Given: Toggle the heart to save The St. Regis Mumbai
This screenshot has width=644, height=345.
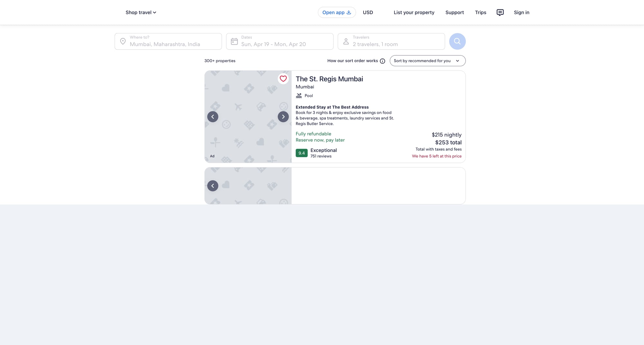Looking at the screenshot, I should tap(283, 79).
